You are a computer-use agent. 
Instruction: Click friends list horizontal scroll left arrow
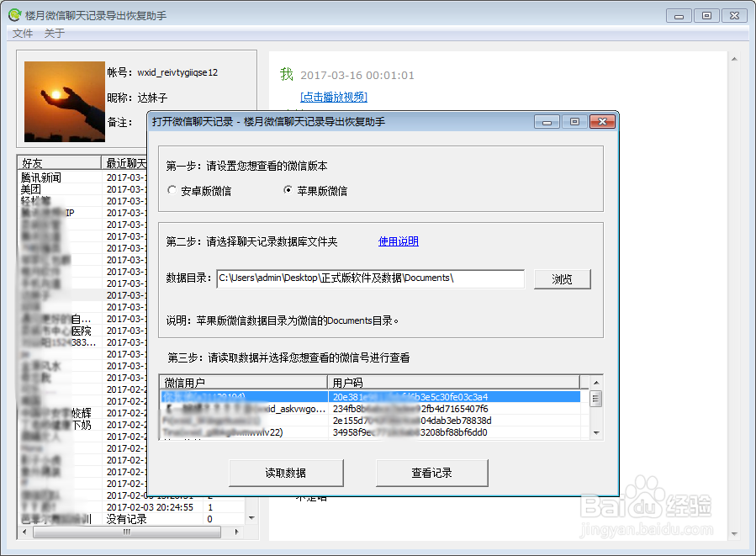point(24,532)
